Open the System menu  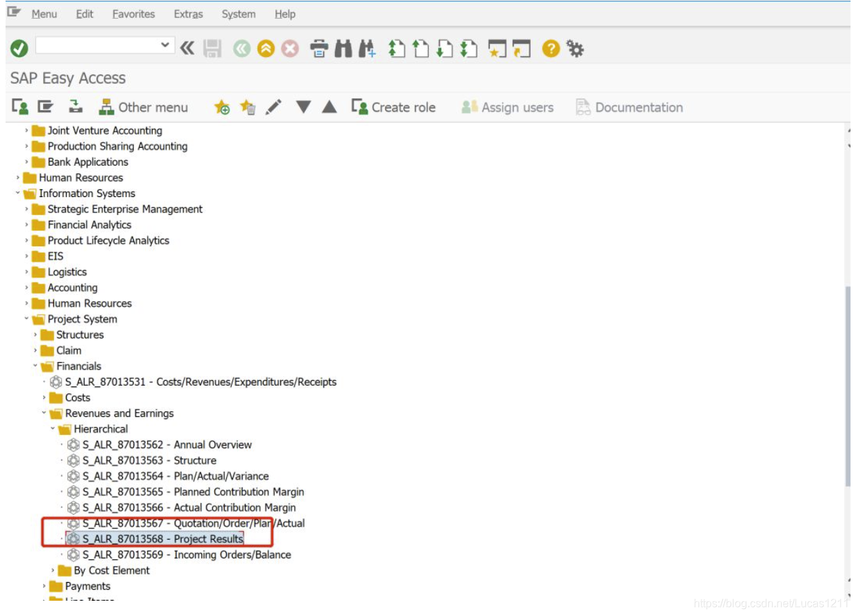239,14
